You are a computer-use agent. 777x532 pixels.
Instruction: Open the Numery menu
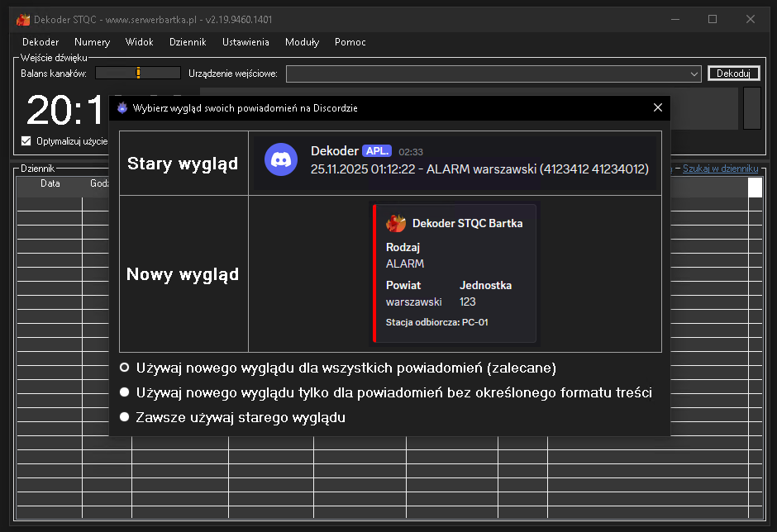click(x=92, y=42)
